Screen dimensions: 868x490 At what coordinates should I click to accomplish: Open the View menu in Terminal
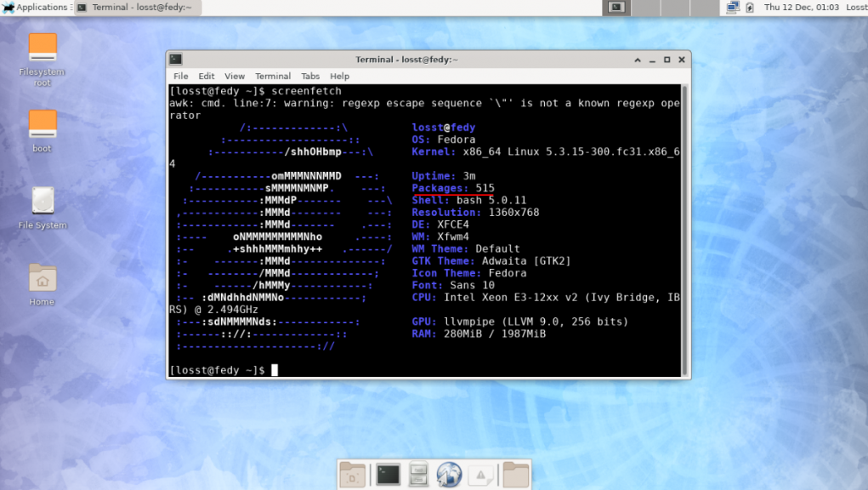pos(234,76)
